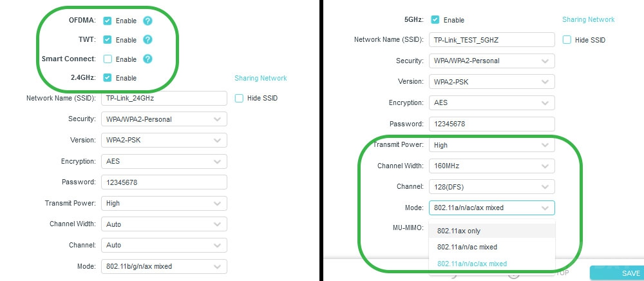Uncheck the OFDMA Enable checkbox
This screenshot has width=644, height=281.
tap(108, 21)
